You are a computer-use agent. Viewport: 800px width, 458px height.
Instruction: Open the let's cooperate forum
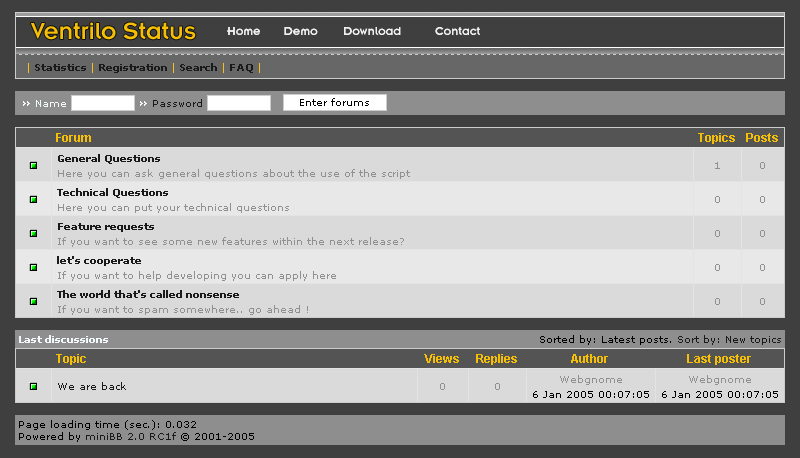(99, 261)
